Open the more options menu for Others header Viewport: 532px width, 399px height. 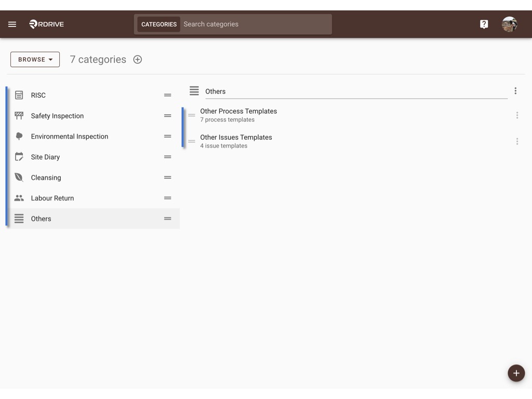point(515,91)
